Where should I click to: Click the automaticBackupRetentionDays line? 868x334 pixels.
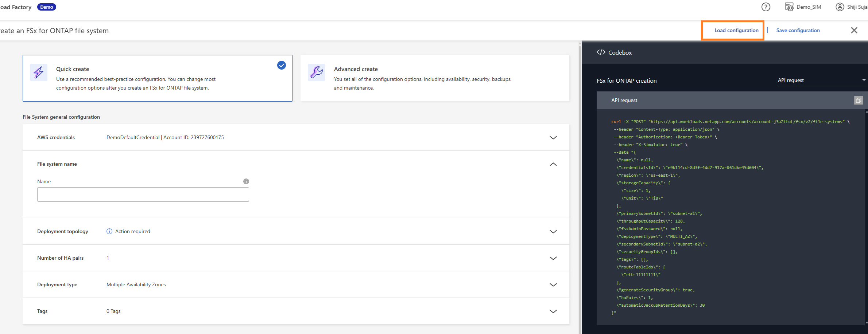click(660, 305)
